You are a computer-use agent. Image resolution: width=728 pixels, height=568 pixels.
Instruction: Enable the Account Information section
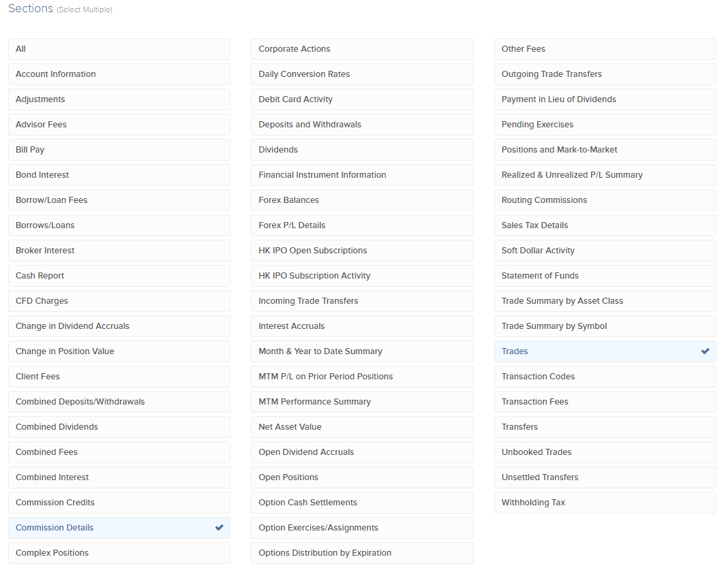tap(119, 74)
